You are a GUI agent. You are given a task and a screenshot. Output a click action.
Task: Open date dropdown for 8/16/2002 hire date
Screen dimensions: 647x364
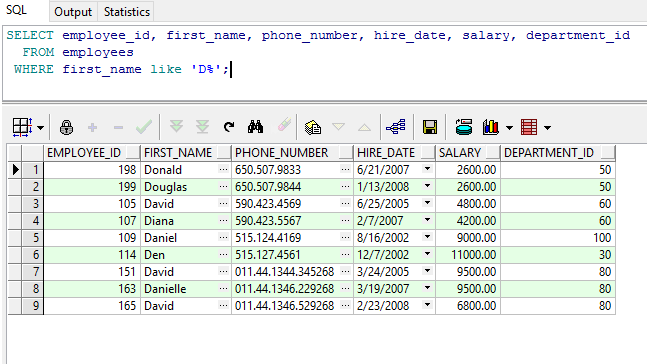[x=427, y=236]
